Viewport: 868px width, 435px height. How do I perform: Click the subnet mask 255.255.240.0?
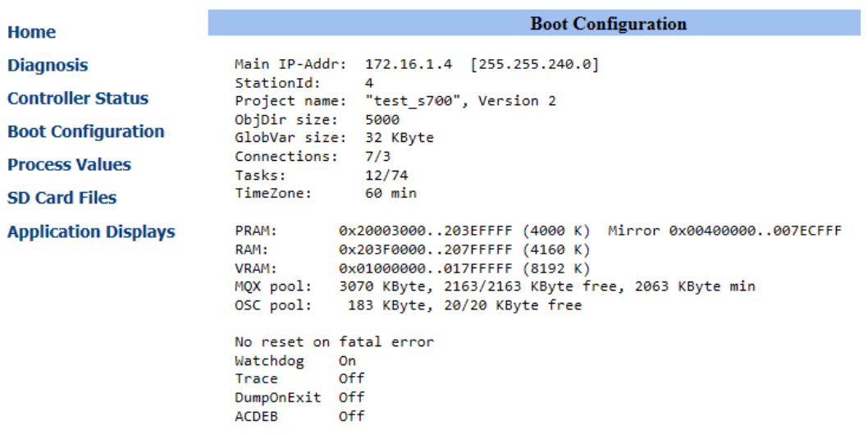point(534,64)
